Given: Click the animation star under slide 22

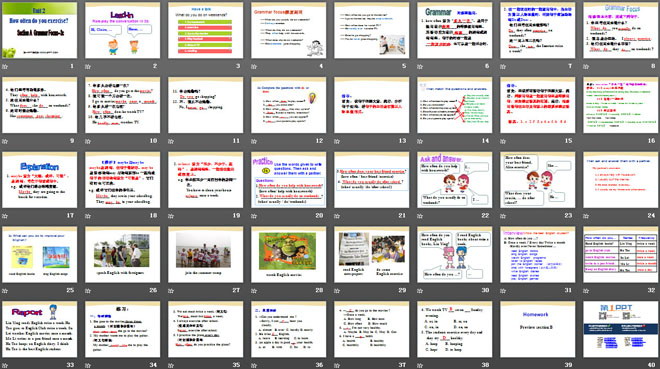Looking at the screenshot, I should pyautogui.click(x=420, y=216).
